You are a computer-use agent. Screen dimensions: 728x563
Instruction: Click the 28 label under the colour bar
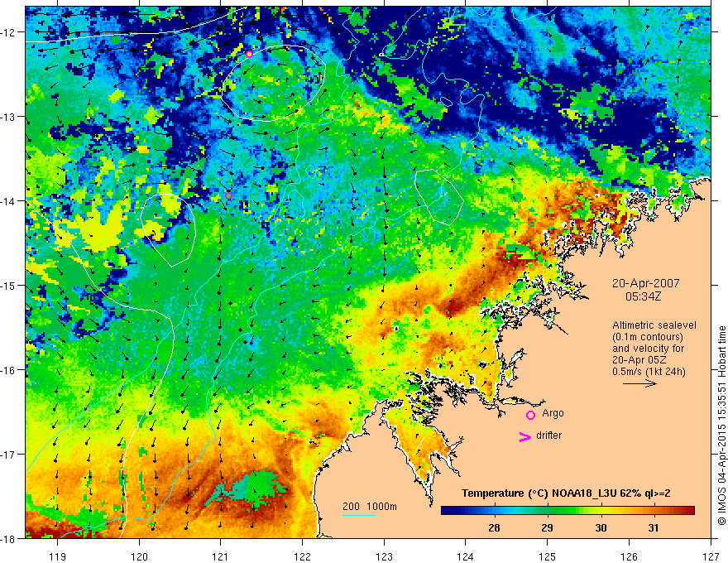tap(494, 527)
